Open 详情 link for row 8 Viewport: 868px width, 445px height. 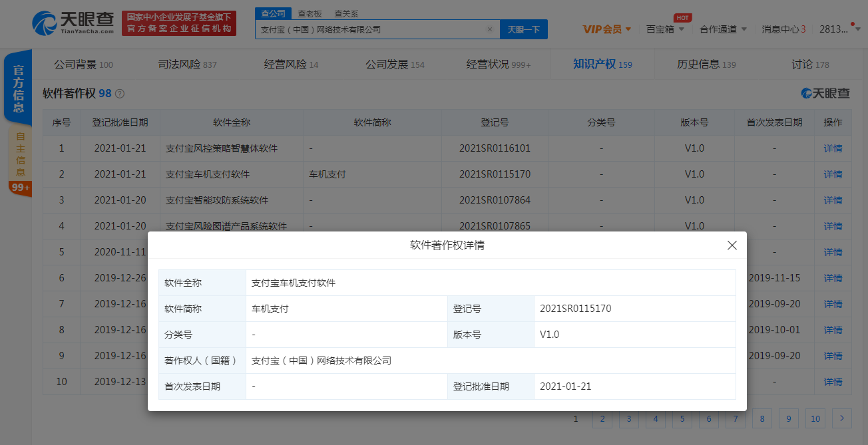click(833, 330)
